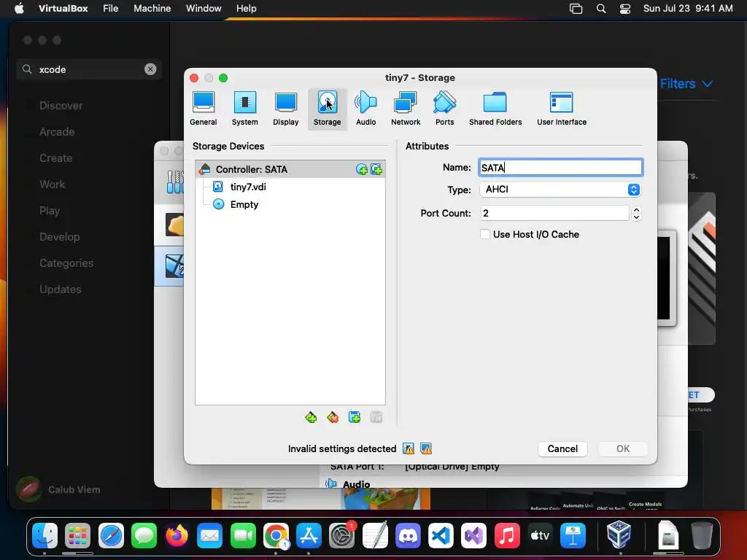The width and height of the screenshot is (747, 560).
Task: Add optical drive to SATA controller
Action: (x=362, y=169)
